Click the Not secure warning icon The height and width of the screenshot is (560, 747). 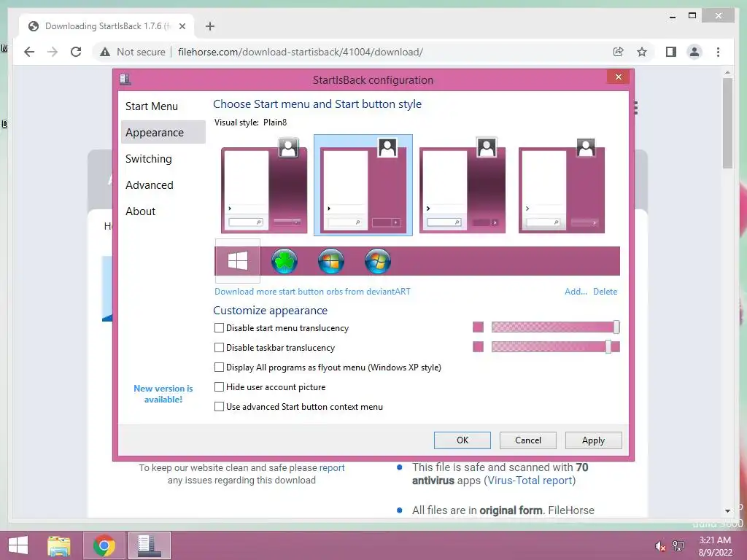point(105,52)
